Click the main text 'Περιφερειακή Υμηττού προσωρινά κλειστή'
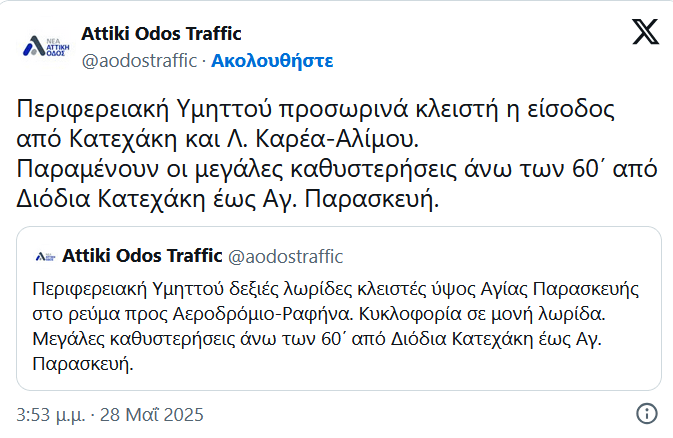The width and height of the screenshot is (673, 438). pos(250,108)
